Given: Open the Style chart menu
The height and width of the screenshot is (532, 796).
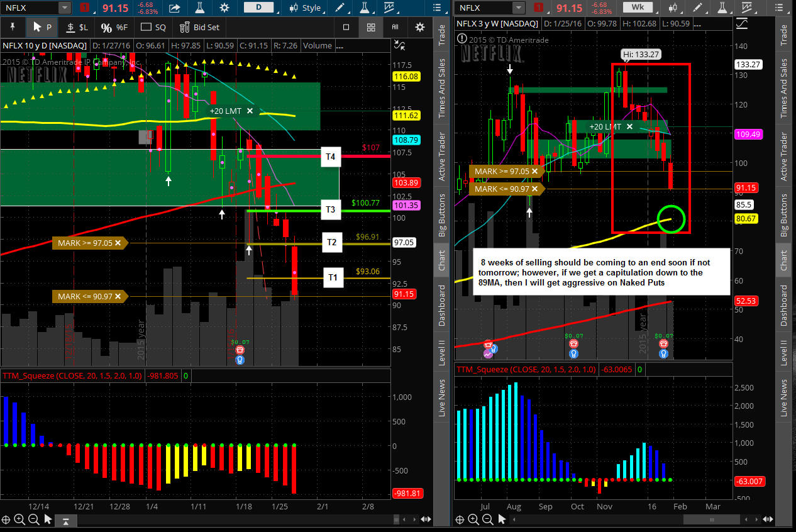Looking at the screenshot, I should click(x=304, y=8).
